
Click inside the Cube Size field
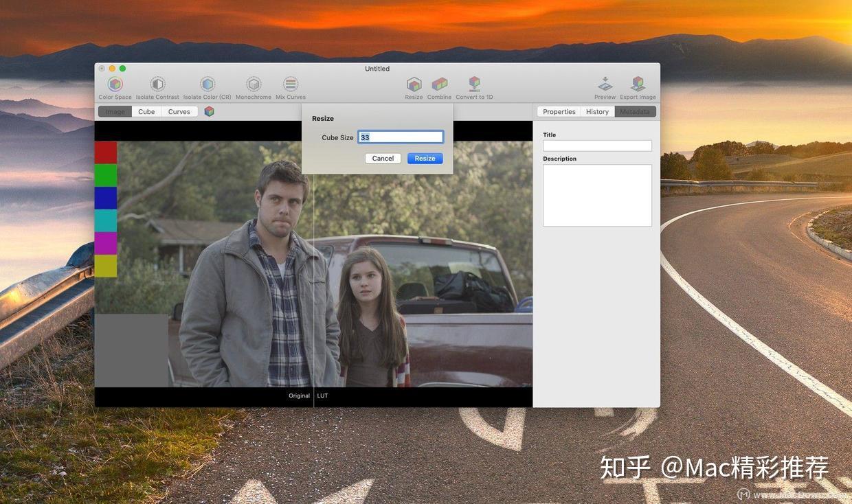point(401,137)
